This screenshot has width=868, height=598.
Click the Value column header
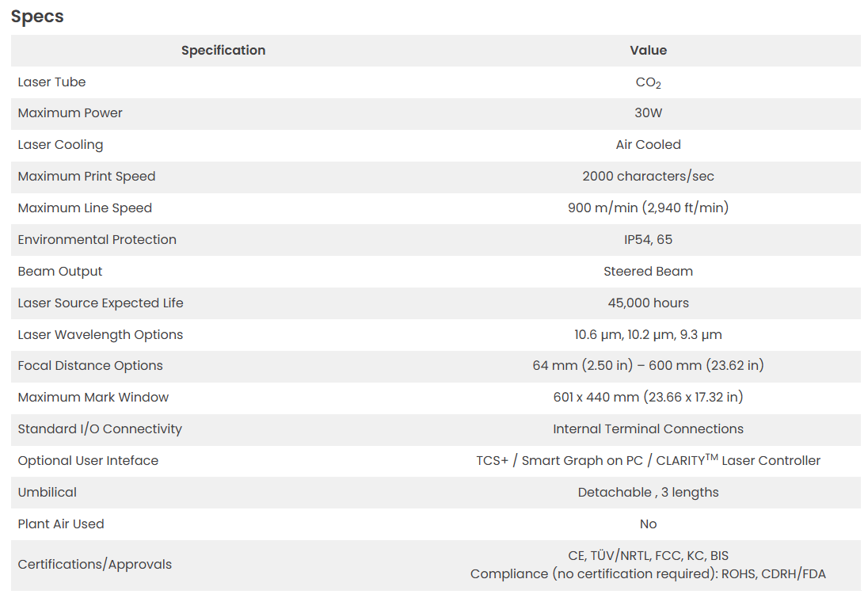(648, 51)
